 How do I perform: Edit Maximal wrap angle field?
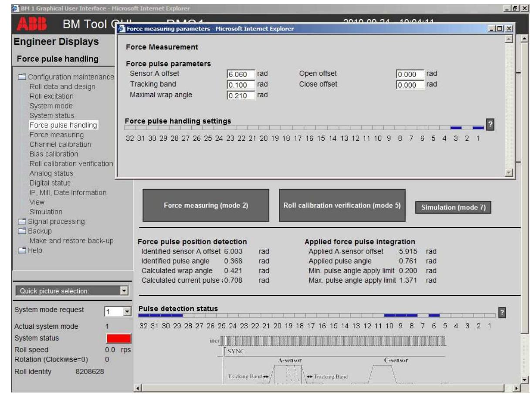tap(241, 95)
